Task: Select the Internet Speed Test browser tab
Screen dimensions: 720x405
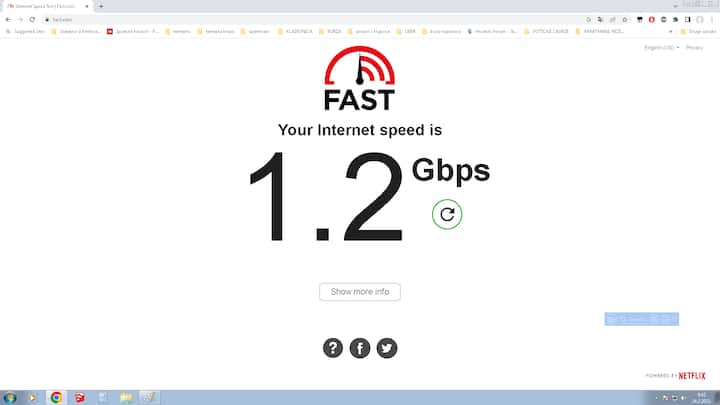Action: 46,6
